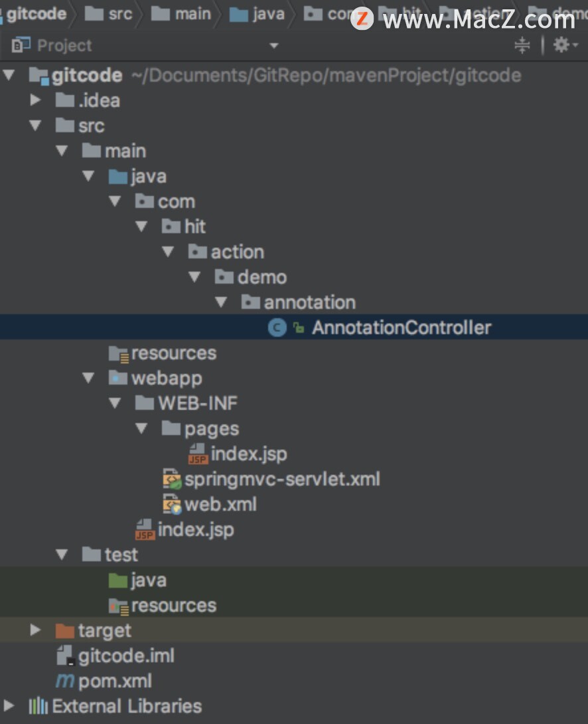Click test resources folder icon
Image resolution: width=588 pixels, height=724 pixels.
[x=119, y=606]
